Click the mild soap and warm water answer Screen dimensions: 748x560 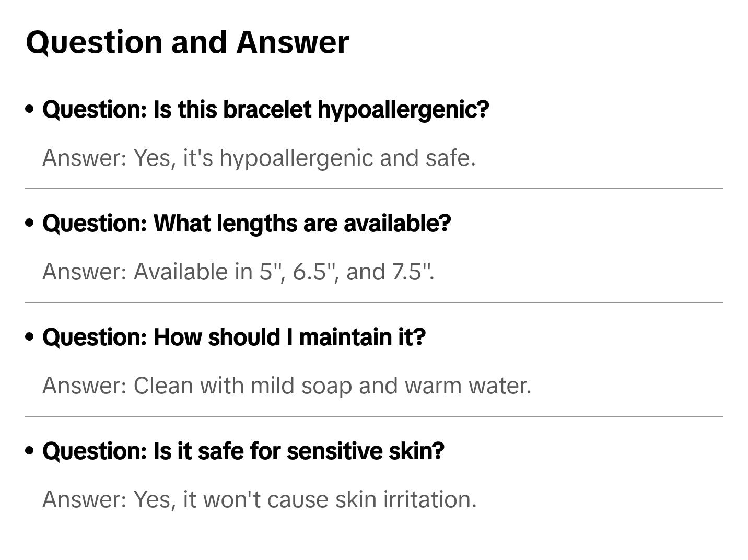click(x=286, y=386)
